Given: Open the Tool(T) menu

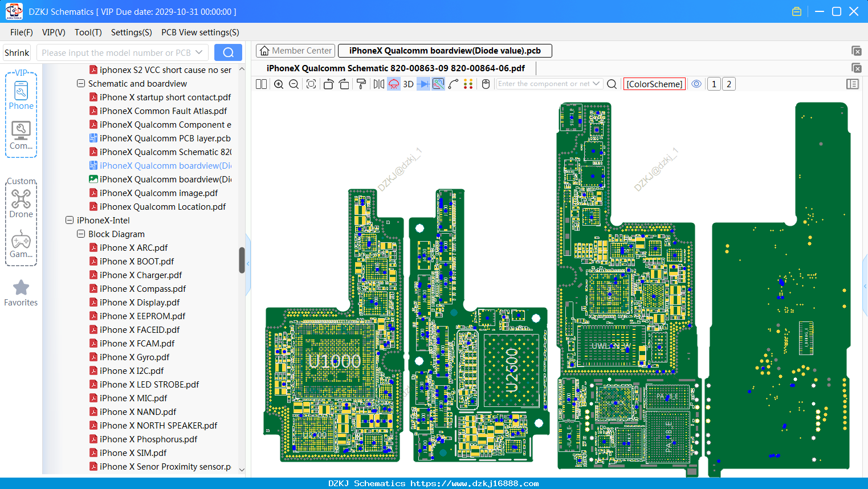Looking at the screenshot, I should (x=88, y=32).
